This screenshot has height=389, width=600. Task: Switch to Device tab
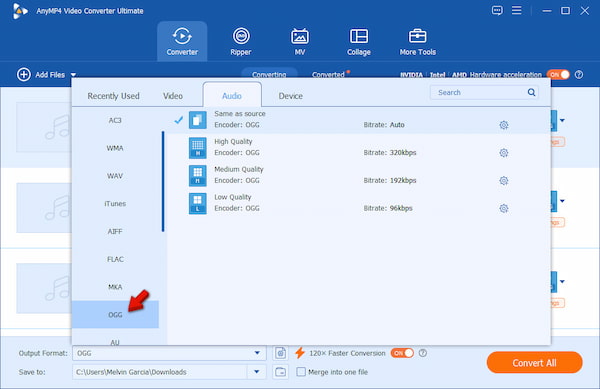(290, 96)
